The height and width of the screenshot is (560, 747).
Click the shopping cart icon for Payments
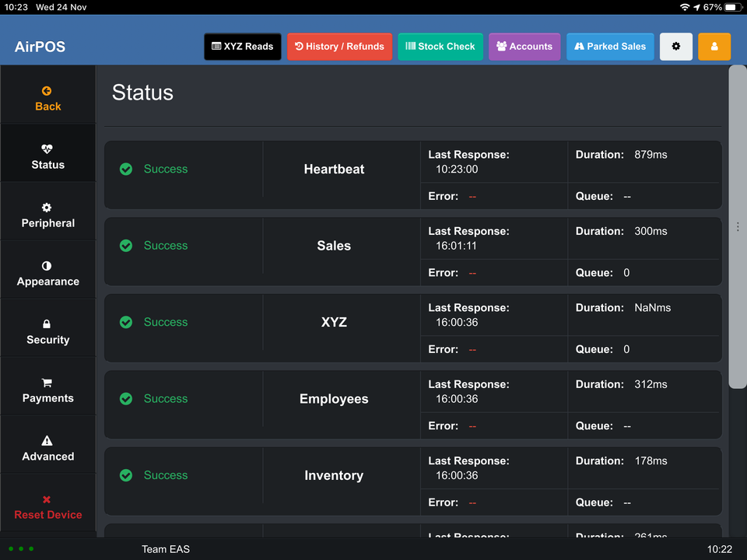pyautogui.click(x=47, y=380)
